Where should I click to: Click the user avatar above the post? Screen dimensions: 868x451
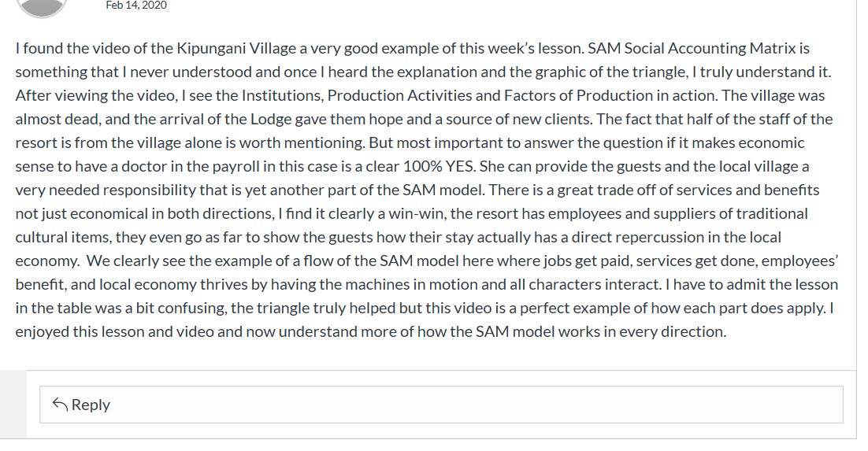pos(42,6)
